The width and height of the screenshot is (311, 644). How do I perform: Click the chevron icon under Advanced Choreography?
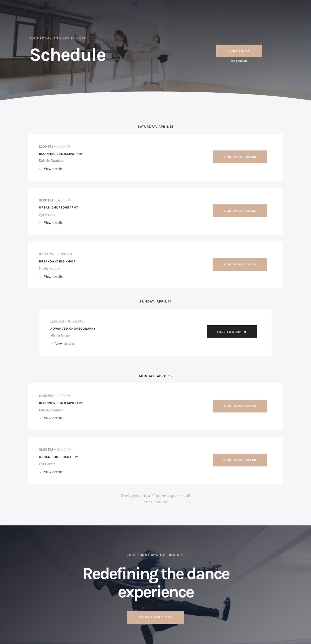[x=52, y=344]
